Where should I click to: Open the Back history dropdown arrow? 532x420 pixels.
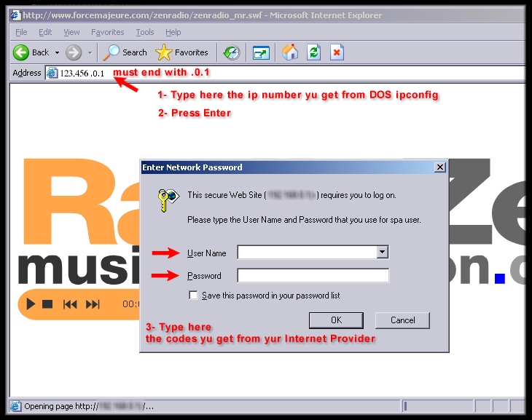tap(57, 52)
